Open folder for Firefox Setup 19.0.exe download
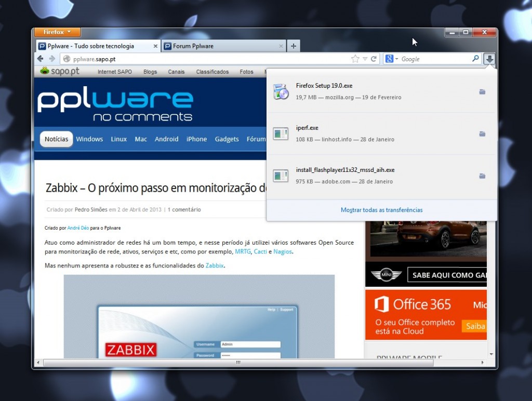The width and height of the screenshot is (532, 401). coord(482,91)
